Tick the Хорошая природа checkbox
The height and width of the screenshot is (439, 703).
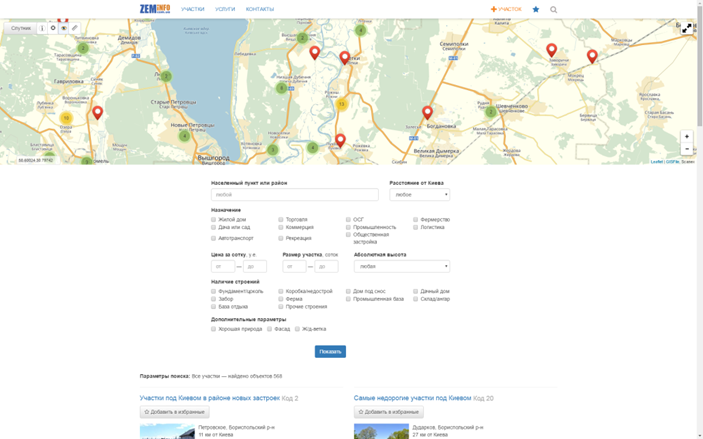point(214,329)
